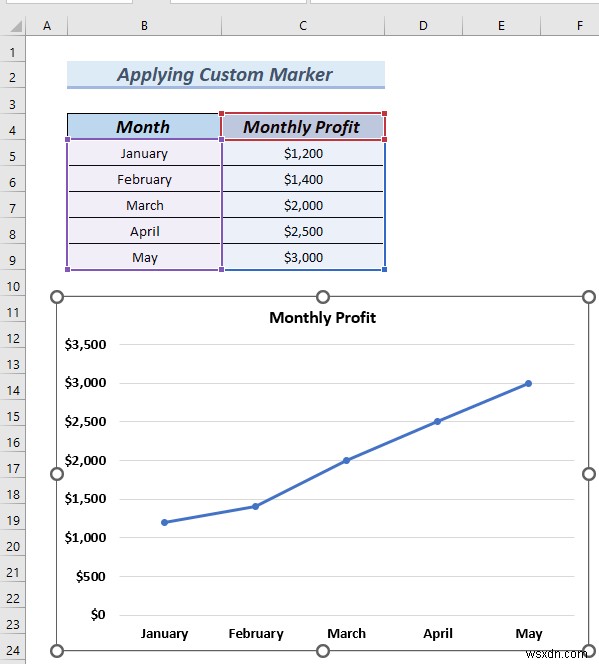Select the $2,000 cell in table
599x664 pixels.
coord(303,205)
